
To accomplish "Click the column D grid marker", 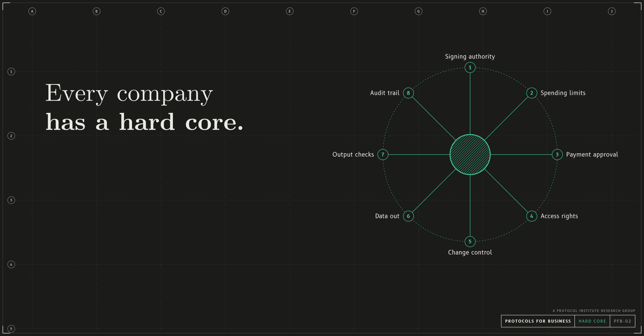I will 225,11.
